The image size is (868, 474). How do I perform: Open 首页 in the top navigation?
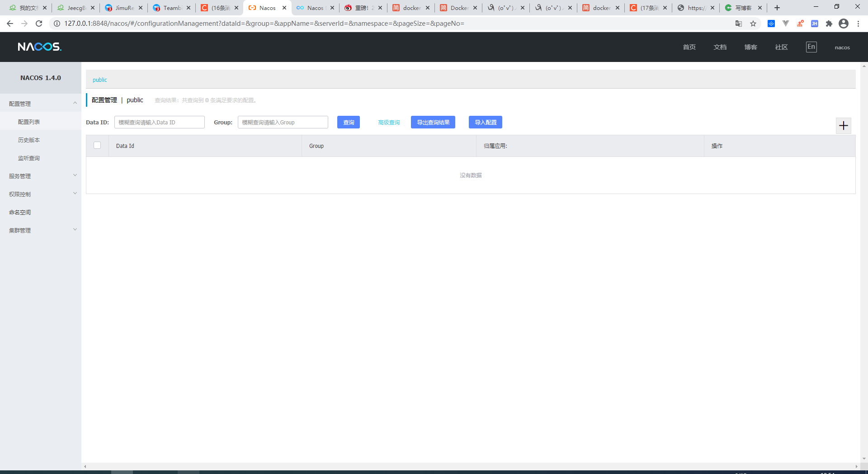coord(689,47)
